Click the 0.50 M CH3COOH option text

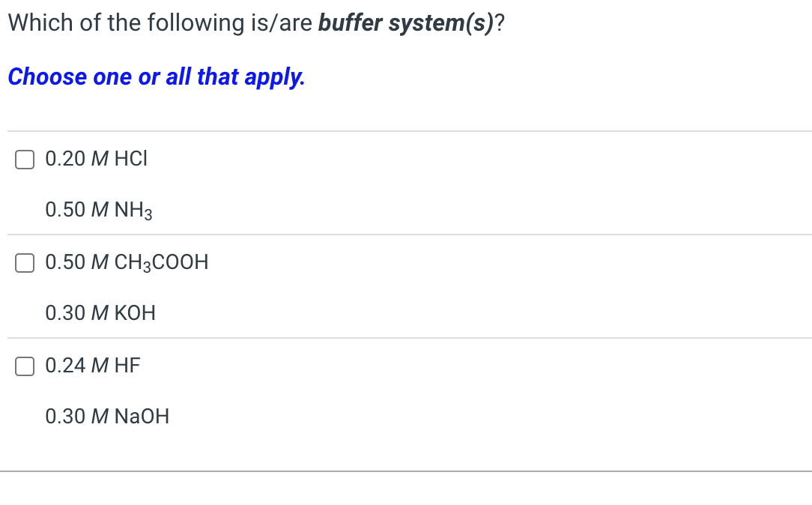click(127, 262)
